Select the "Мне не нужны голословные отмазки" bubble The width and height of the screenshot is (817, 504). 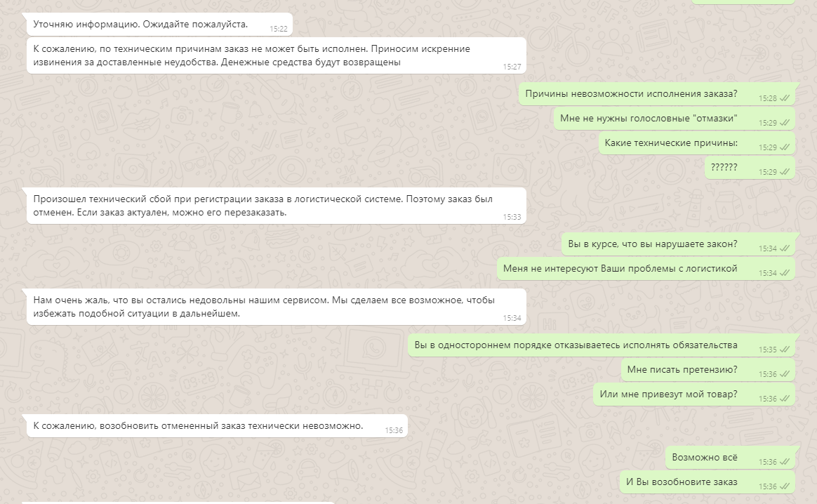675,119
